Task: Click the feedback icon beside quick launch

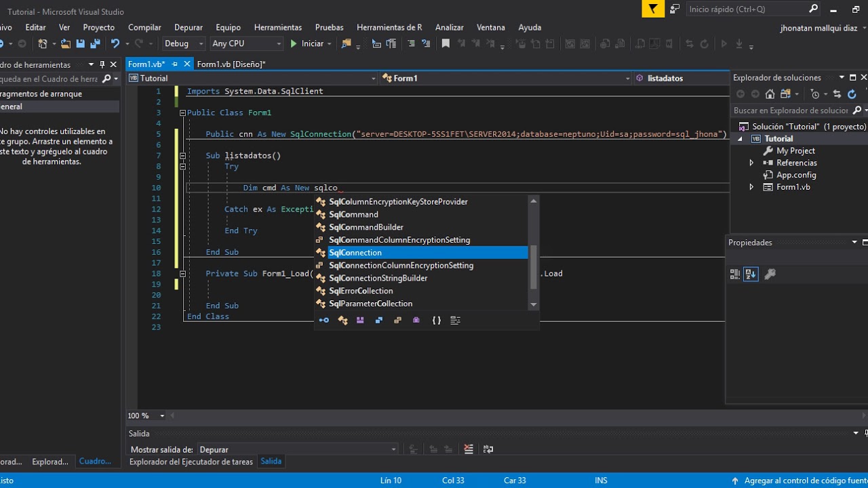Action: (x=674, y=9)
